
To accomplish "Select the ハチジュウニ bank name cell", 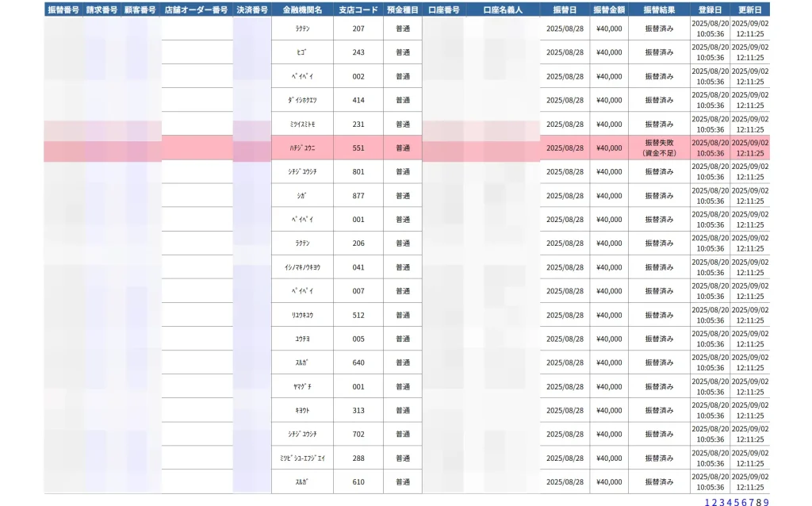I will coord(302,148).
